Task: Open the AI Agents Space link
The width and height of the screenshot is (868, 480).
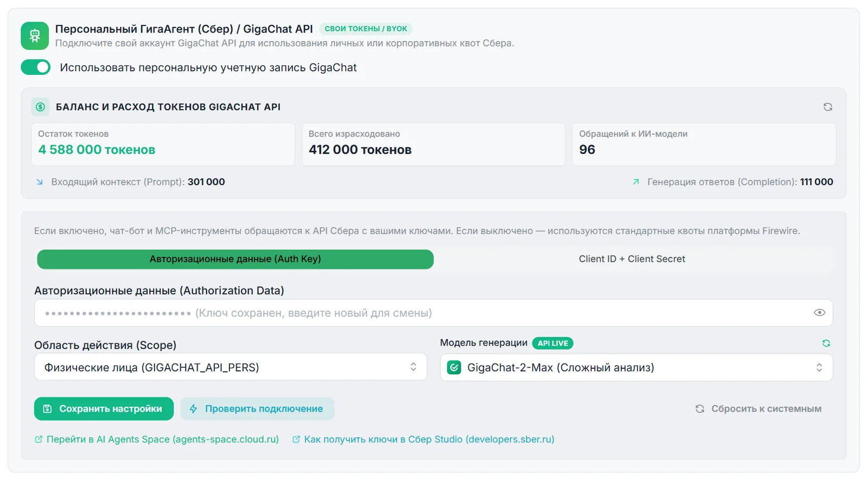Action: click(x=157, y=439)
